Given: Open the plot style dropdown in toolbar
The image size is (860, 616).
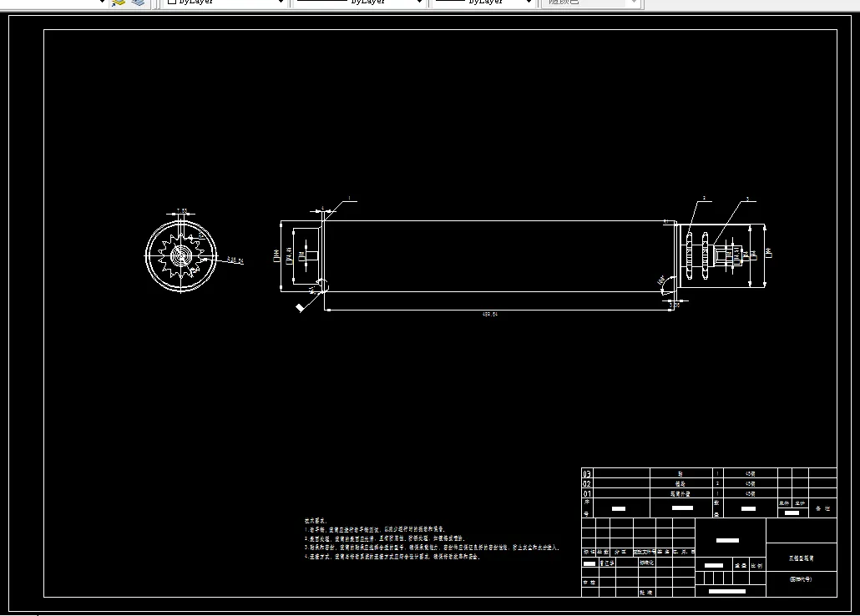Looking at the screenshot, I should coord(590,3).
